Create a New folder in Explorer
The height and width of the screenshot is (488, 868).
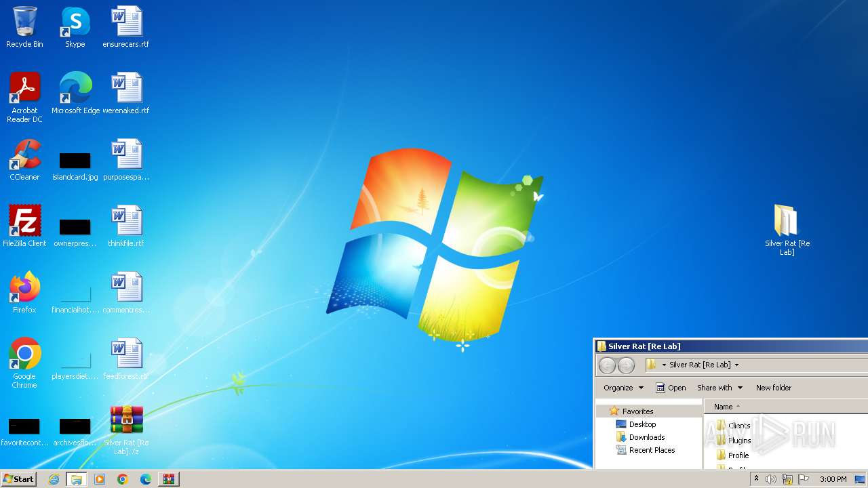(x=774, y=388)
